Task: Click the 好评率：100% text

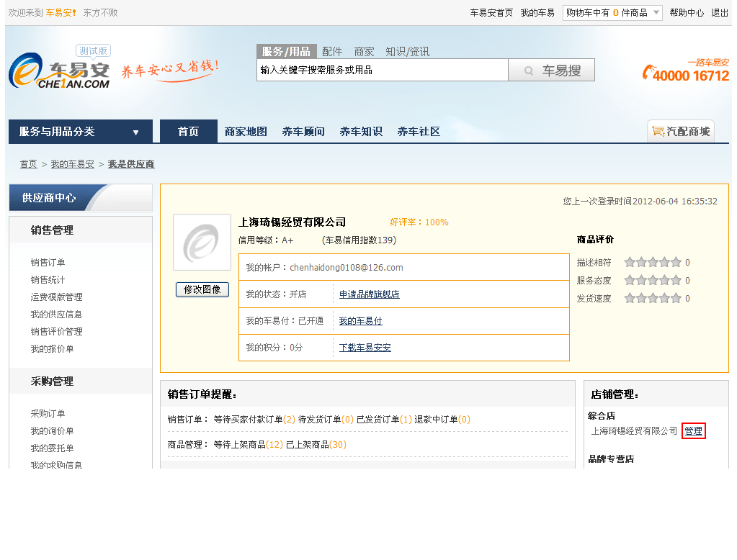Action: pos(419,222)
